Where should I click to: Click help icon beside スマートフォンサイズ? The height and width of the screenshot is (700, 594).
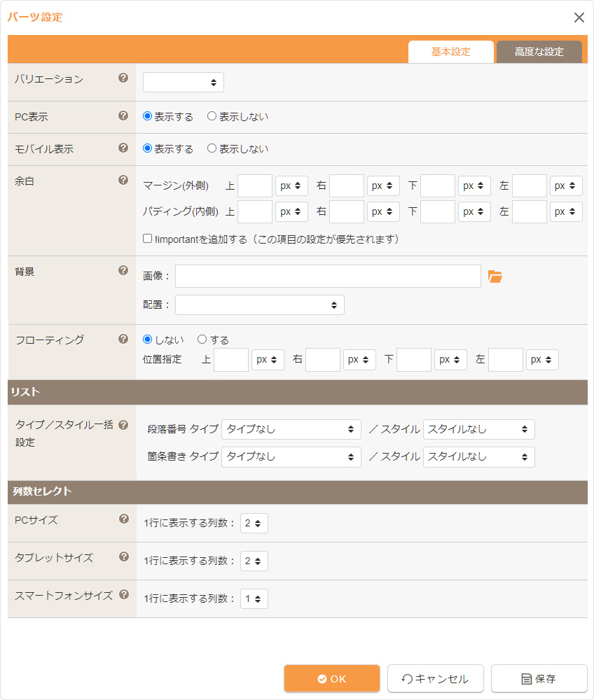pos(124,594)
